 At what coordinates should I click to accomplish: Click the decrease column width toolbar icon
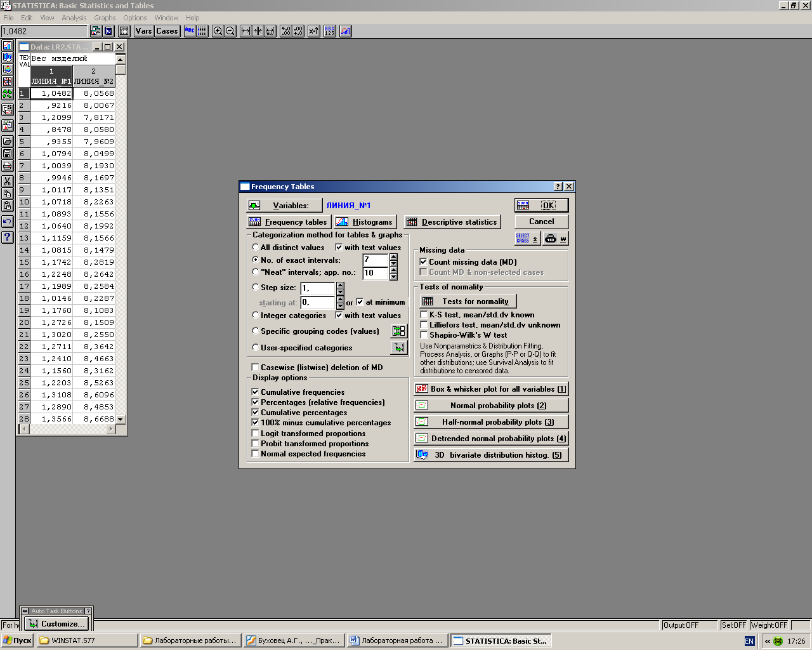(258, 30)
